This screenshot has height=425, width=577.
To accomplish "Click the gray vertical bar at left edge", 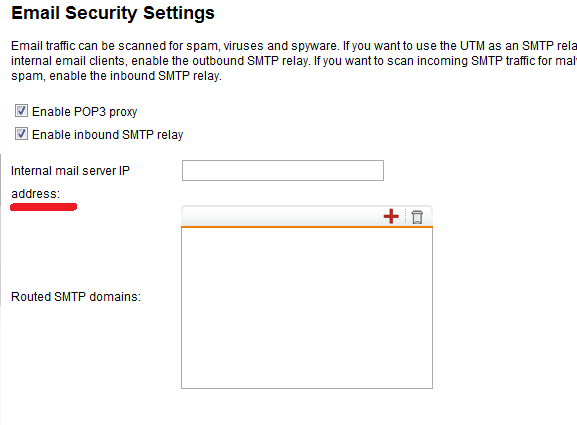I will point(1,230).
